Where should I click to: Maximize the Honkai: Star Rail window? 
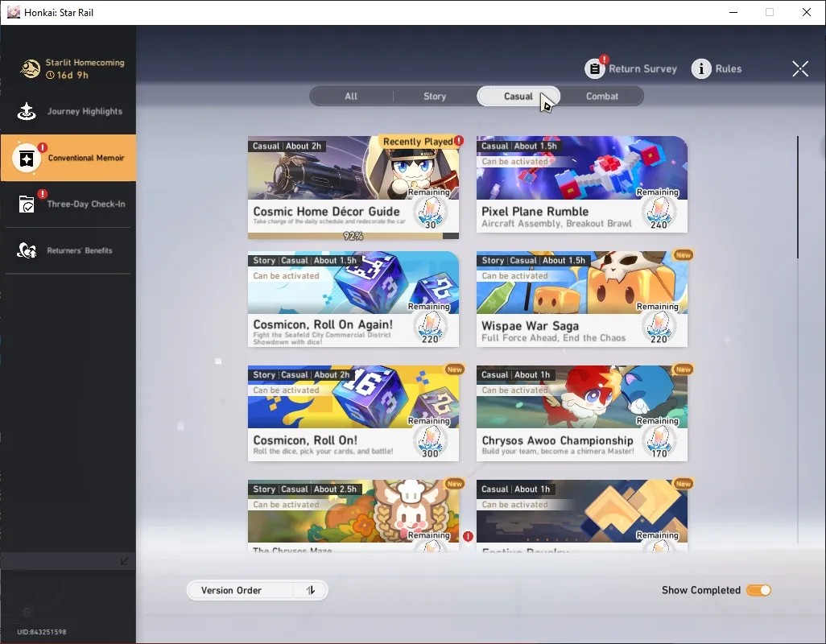point(770,12)
